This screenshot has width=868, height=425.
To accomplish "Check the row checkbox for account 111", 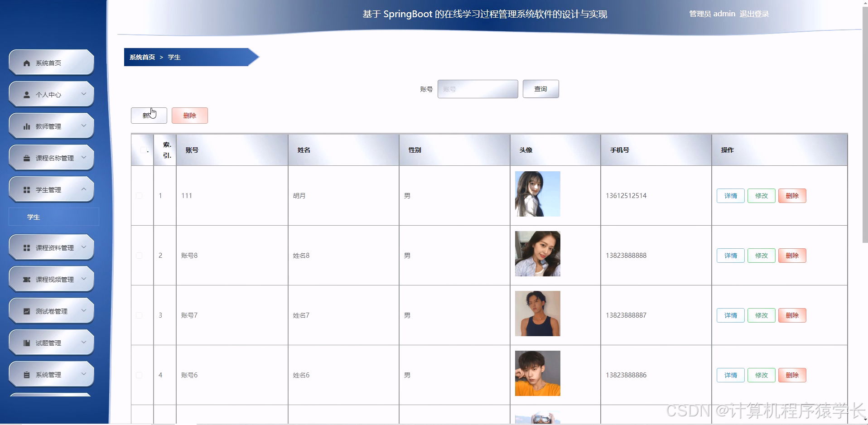I will pos(139,196).
